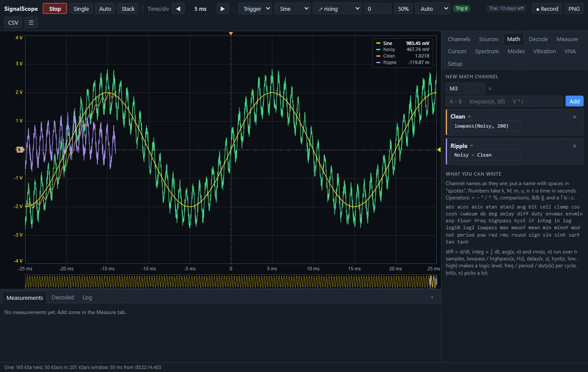The image size is (588, 372).
Task: Toggle Stack display mode
Action: pyautogui.click(x=128, y=9)
